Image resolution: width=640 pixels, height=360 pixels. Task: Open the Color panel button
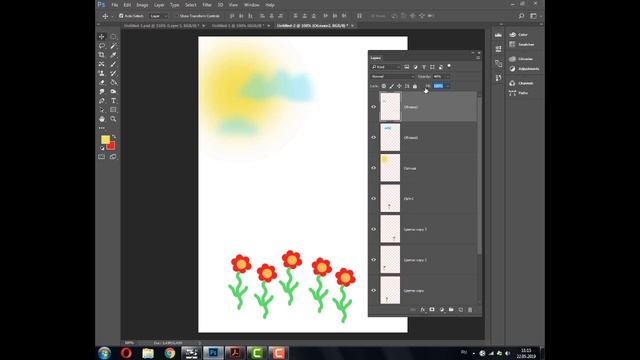[x=519, y=35]
